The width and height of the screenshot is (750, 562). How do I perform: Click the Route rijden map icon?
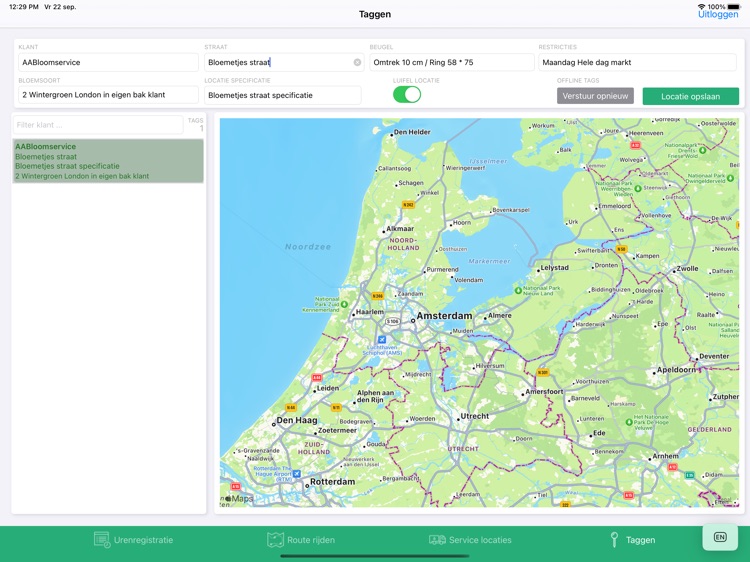click(275, 540)
